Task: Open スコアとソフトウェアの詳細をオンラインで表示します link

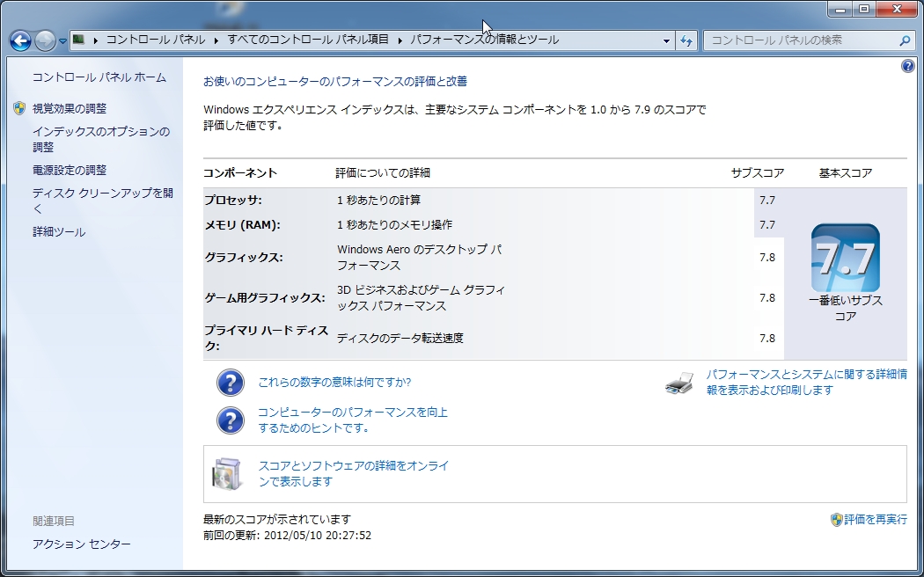Action: pyautogui.click(x=354, y=473)
